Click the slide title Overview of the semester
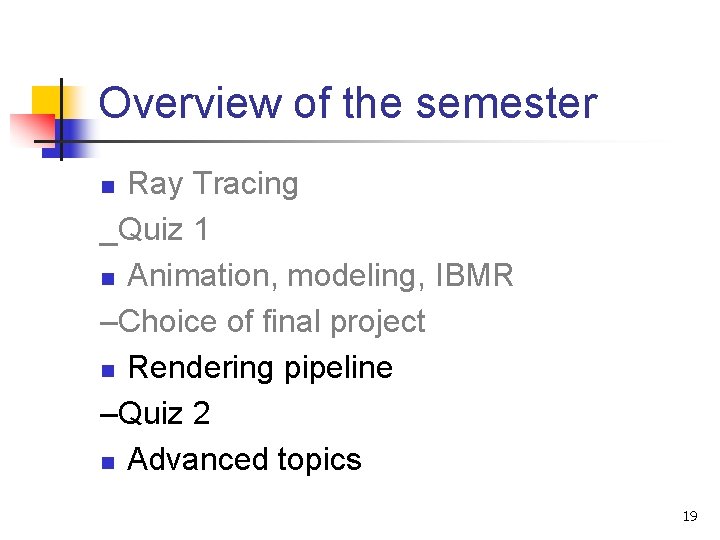This screenshot has width=720, height=540. (x=347, y=103)
